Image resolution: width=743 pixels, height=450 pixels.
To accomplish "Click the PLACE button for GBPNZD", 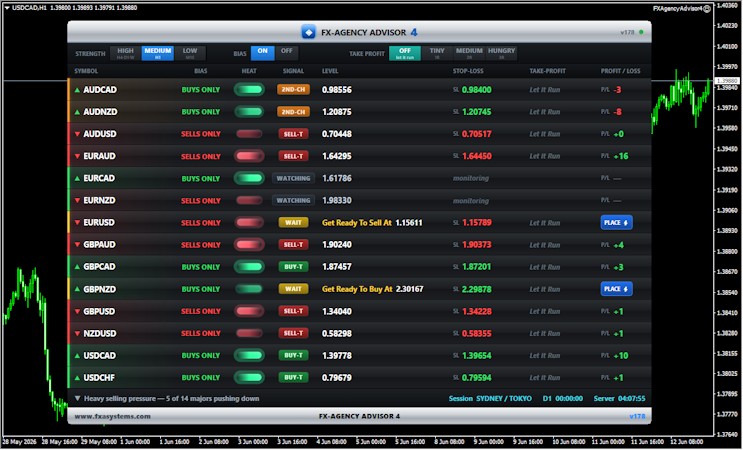I will coord(616,289).
